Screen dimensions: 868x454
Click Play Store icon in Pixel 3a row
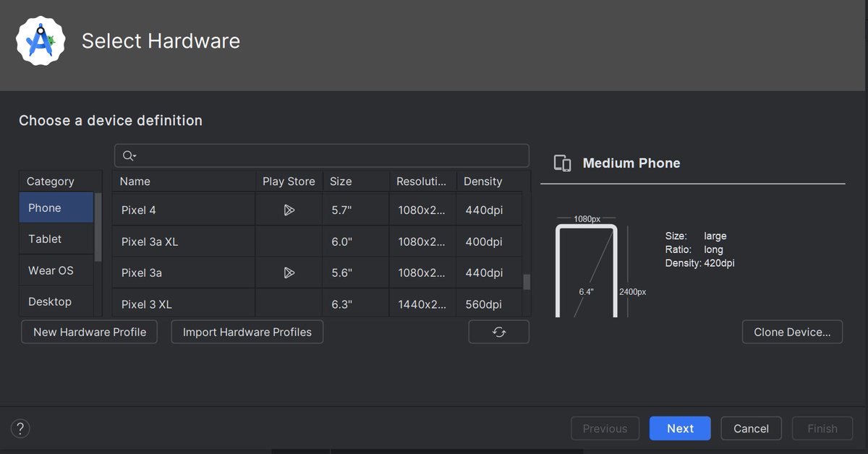point(289,273)
